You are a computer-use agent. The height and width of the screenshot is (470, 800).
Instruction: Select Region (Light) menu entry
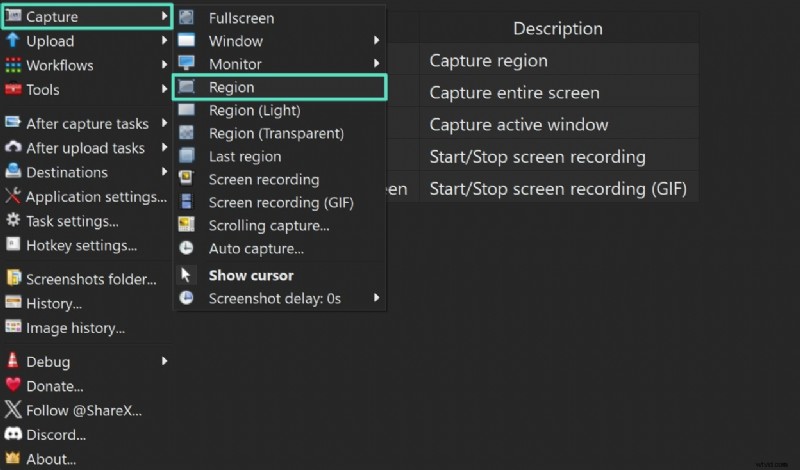pos(254,110)
